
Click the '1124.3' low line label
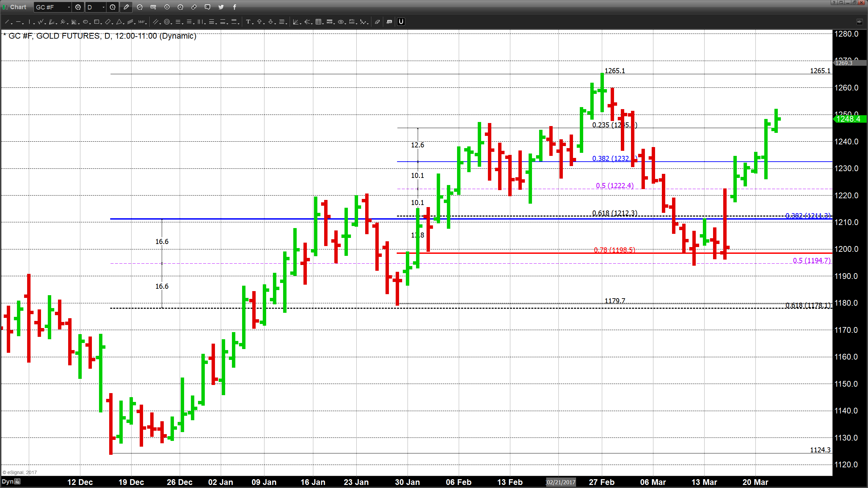tap(820, 450)
